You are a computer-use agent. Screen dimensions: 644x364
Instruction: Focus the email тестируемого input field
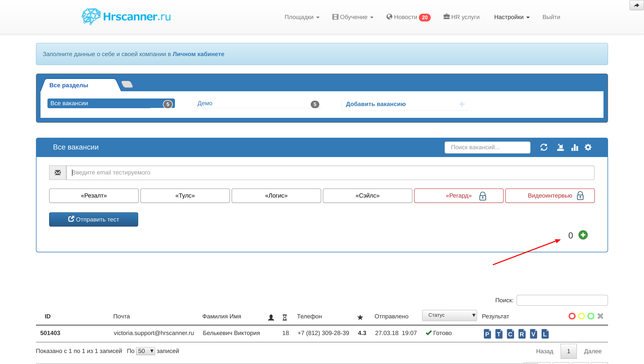point(330,173)
